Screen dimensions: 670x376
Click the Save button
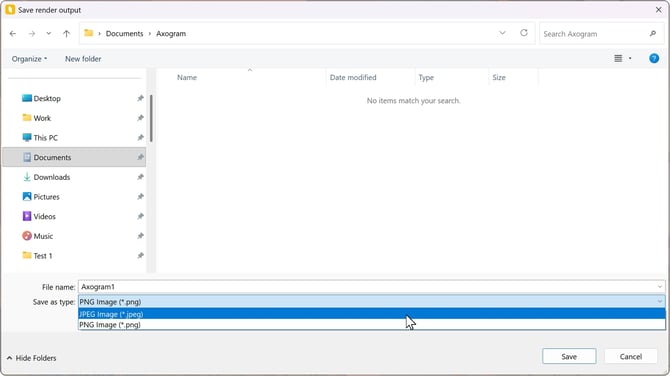(x=569, y=356)
